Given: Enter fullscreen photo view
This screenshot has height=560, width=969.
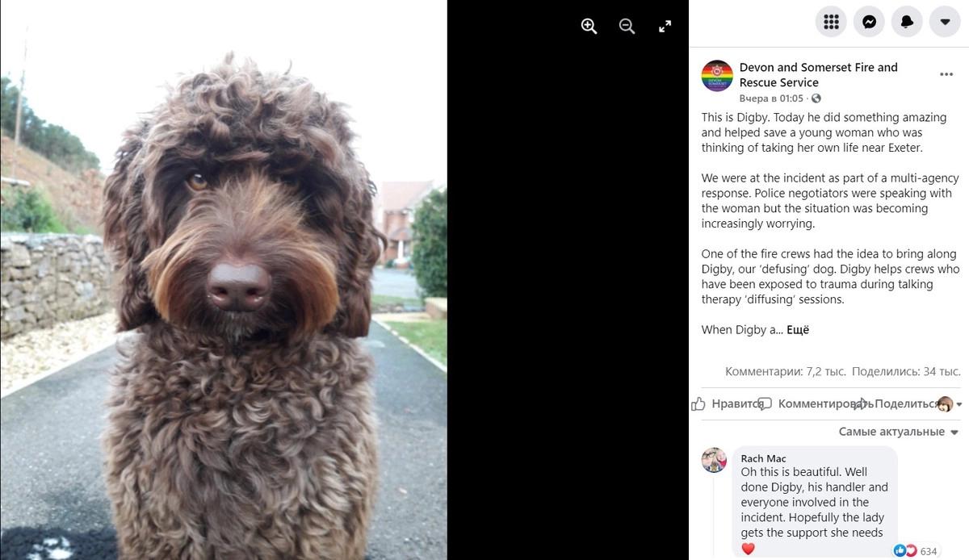Looking at the screenshot, I should point(665,26).
